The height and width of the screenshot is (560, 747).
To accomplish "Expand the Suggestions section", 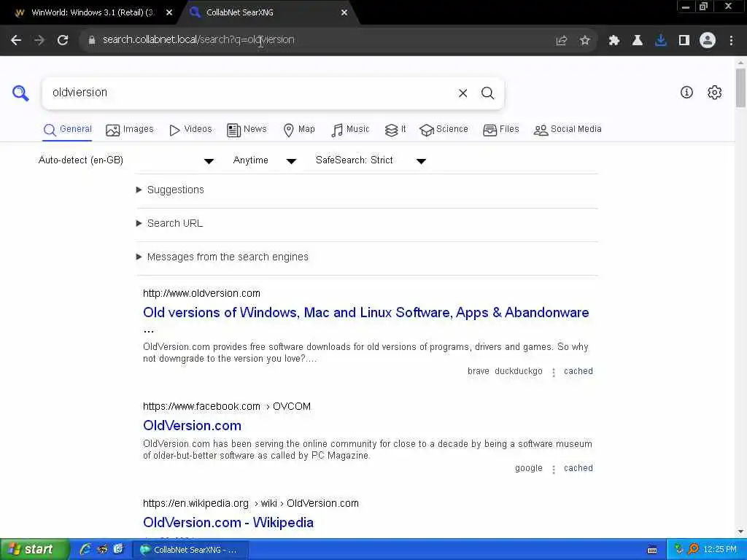I will point(170,190).
